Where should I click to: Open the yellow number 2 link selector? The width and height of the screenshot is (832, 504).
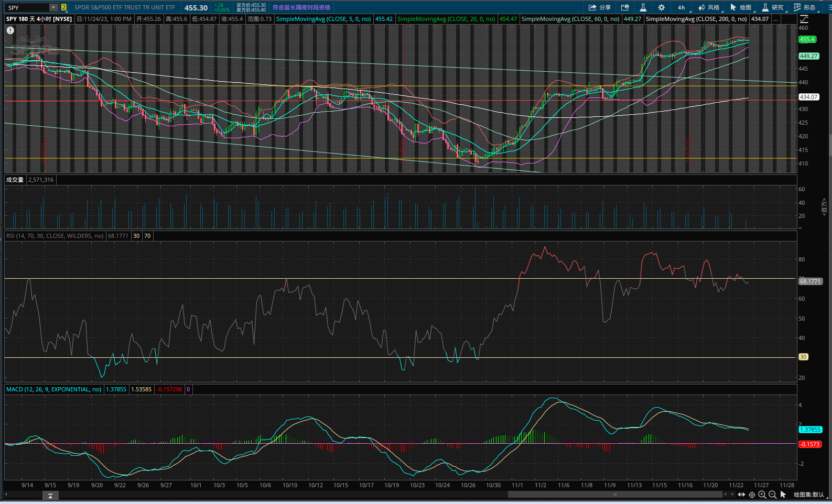tap(64, 7)
